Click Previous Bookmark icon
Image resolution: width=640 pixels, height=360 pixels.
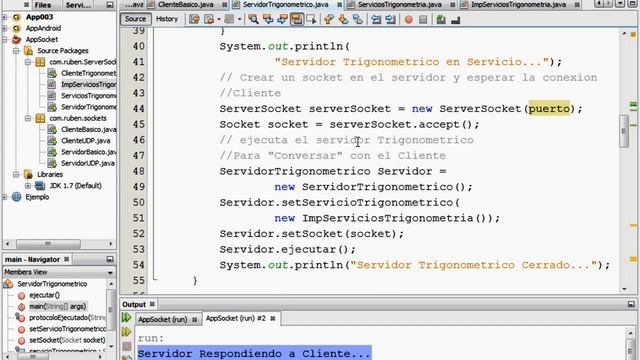[x=329, y=19]
